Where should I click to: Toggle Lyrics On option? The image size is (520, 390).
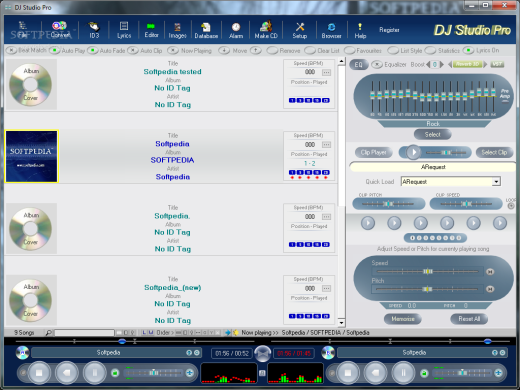pyautogui.click(x=469, y=50)
